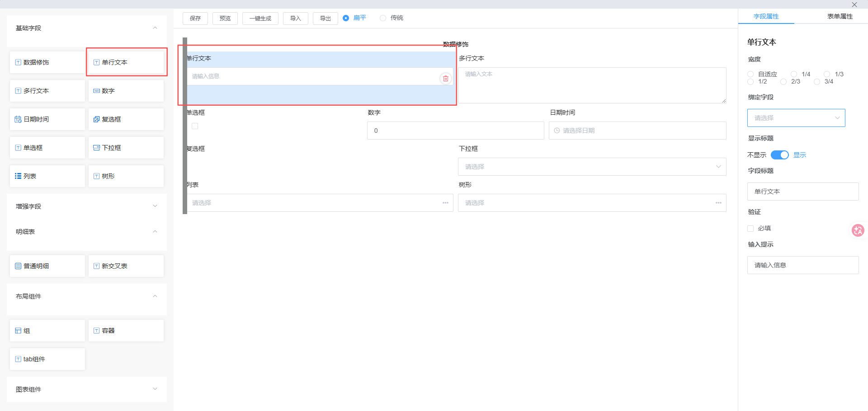Click the 单选框 field icon in palette

click(x=18, y=148)
